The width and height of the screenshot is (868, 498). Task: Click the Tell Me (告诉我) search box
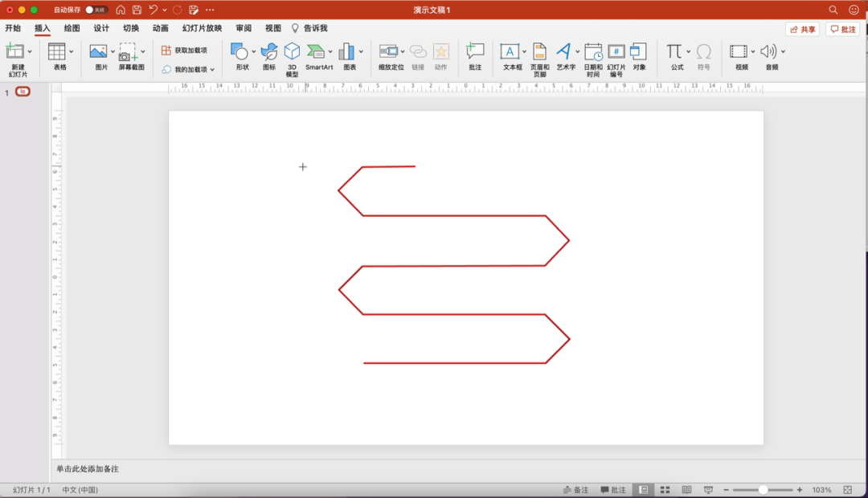click(310, 28)
